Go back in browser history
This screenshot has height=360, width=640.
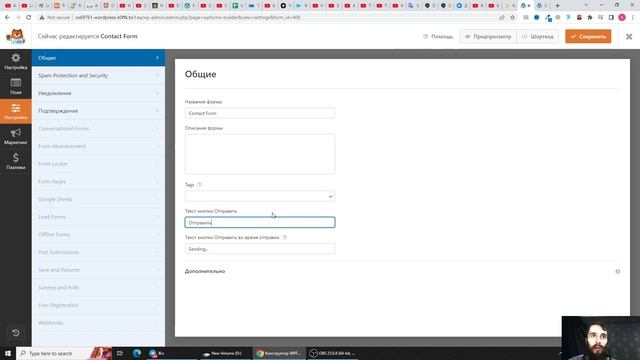pos(7,18)
